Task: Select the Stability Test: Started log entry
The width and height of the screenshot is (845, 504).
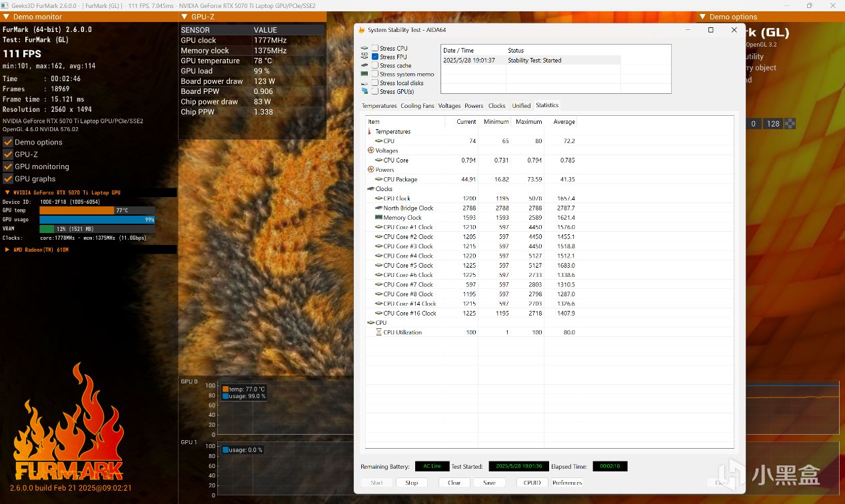Action: tap(530, 60)
